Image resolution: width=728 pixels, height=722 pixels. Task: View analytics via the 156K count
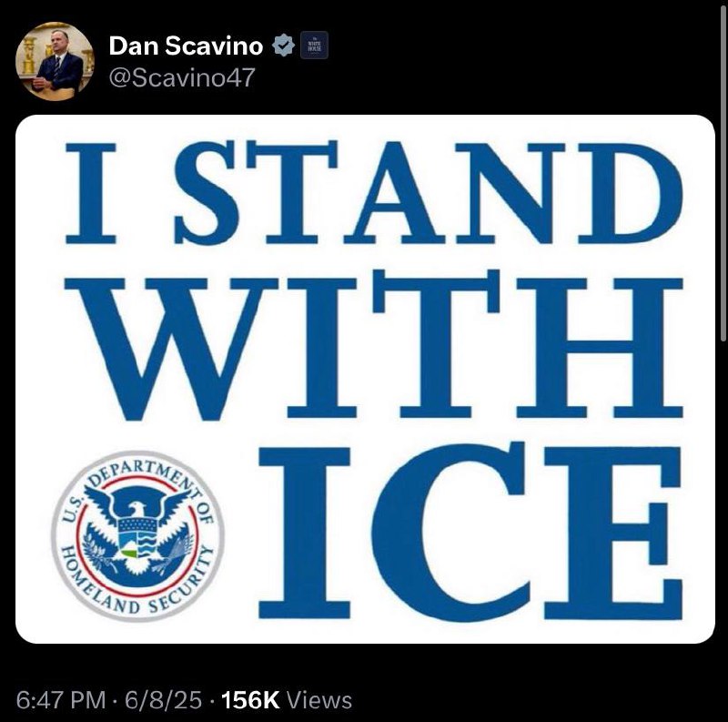[x=250, y=700]
